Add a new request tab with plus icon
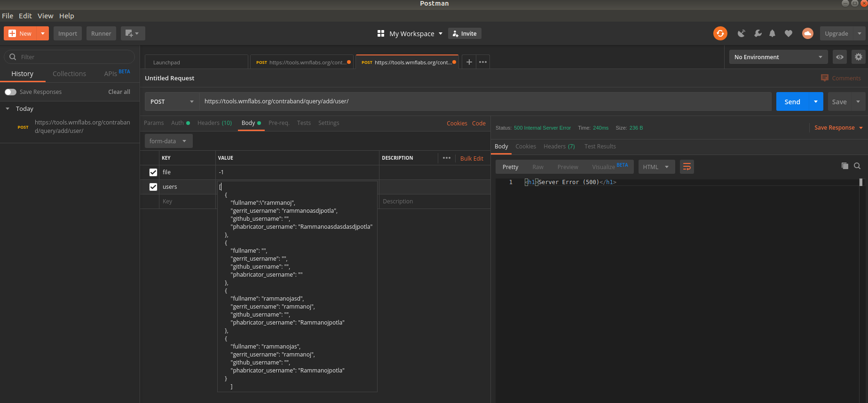868x403 pixels. pos(469,62)
